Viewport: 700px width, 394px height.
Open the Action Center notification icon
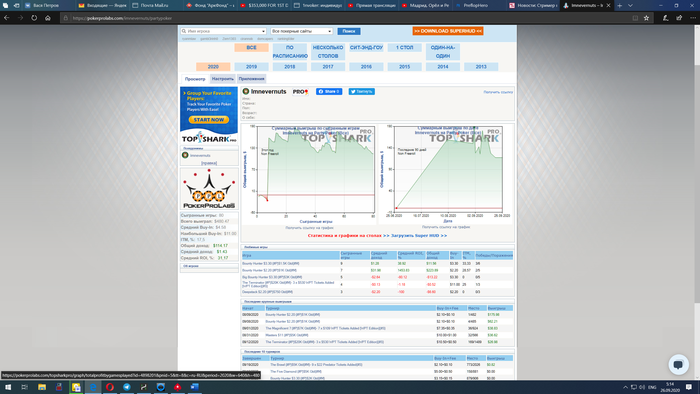689,387
